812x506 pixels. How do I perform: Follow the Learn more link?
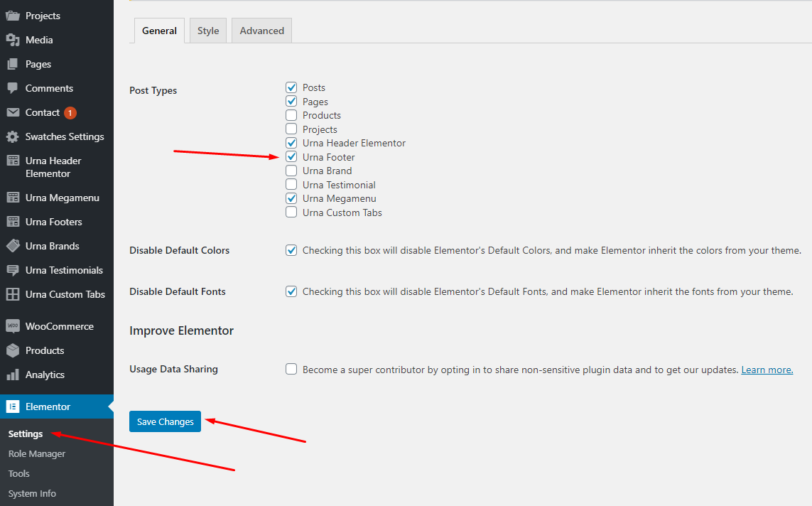tap(767, 370)
